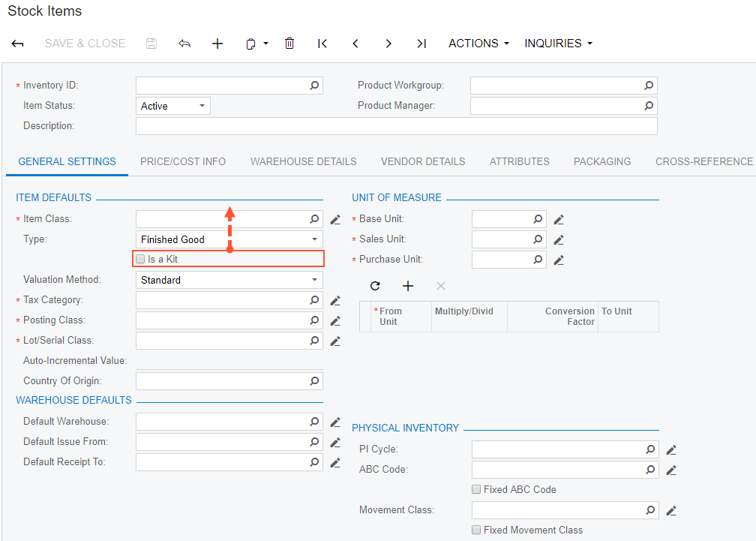Go to the last record
The image size is (756, 541).
click(421, 44)
